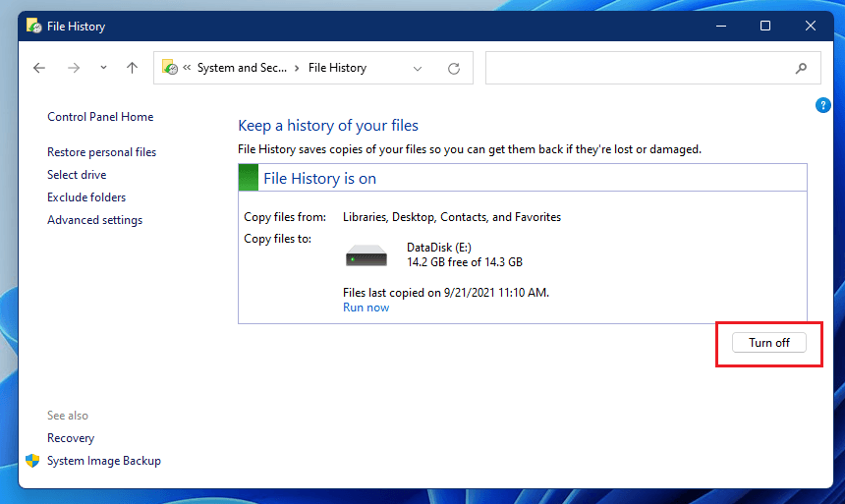This screenshot has width=845, height=504.
Task: Expand hidden breadcrumb path chevrons
Action: click(187, 68)
